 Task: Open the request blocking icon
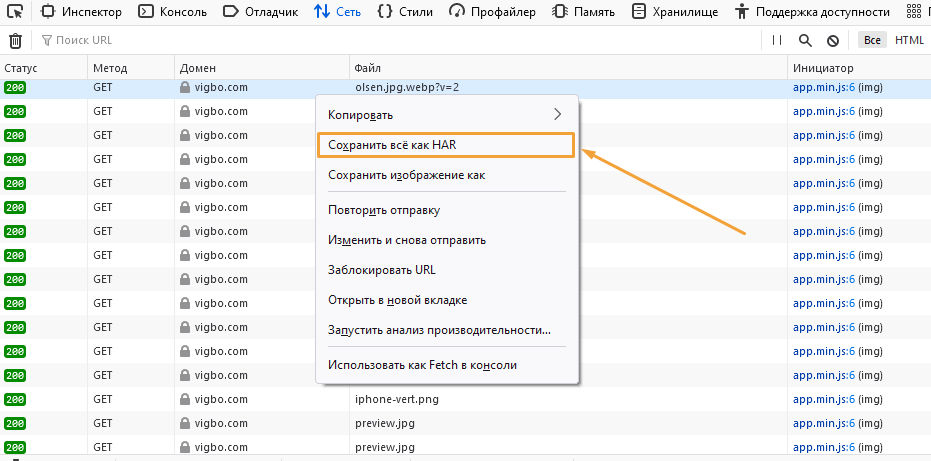(x=833, y=40)
